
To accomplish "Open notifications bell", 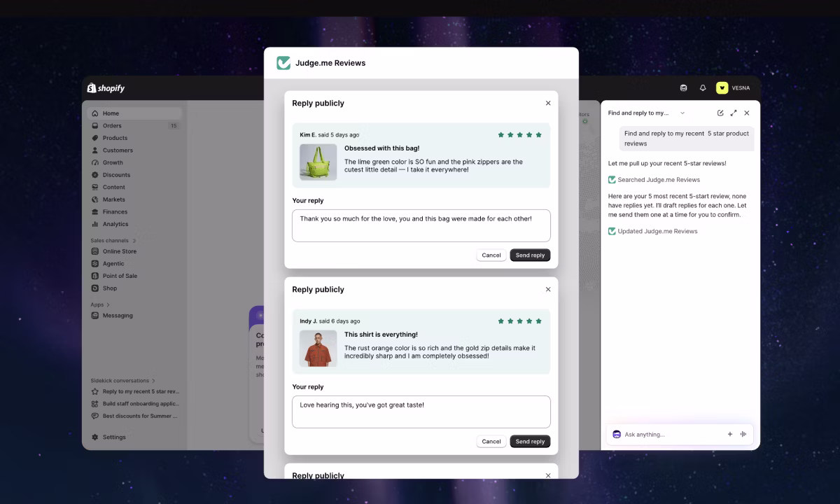I will pos(703,88).
